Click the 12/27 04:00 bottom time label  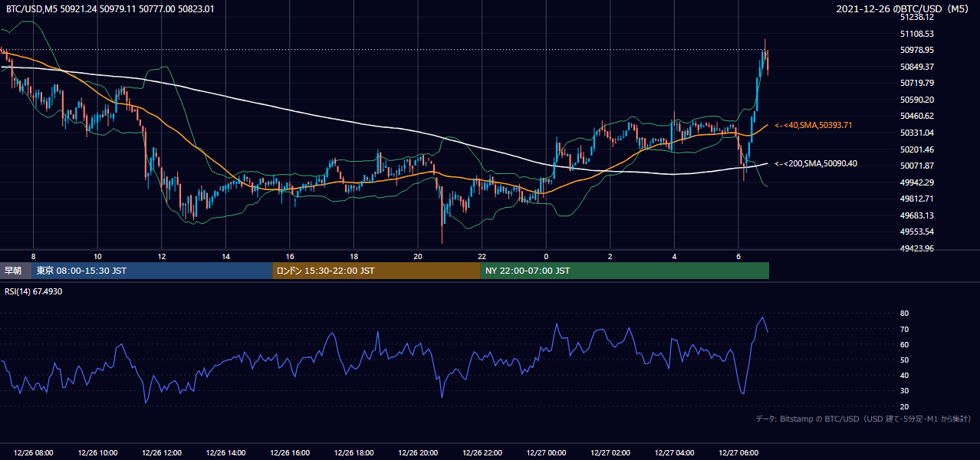click(x=674, y=453)
